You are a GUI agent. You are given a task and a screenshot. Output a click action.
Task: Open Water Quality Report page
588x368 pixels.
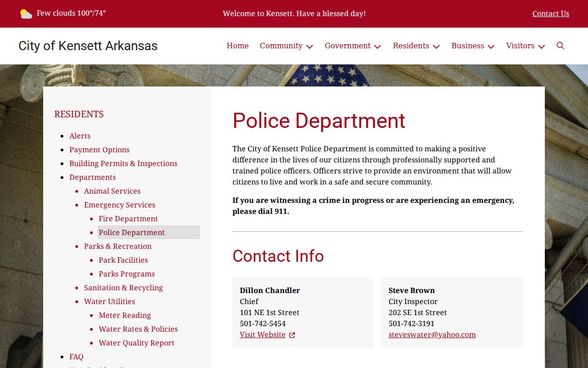(136, 343)
